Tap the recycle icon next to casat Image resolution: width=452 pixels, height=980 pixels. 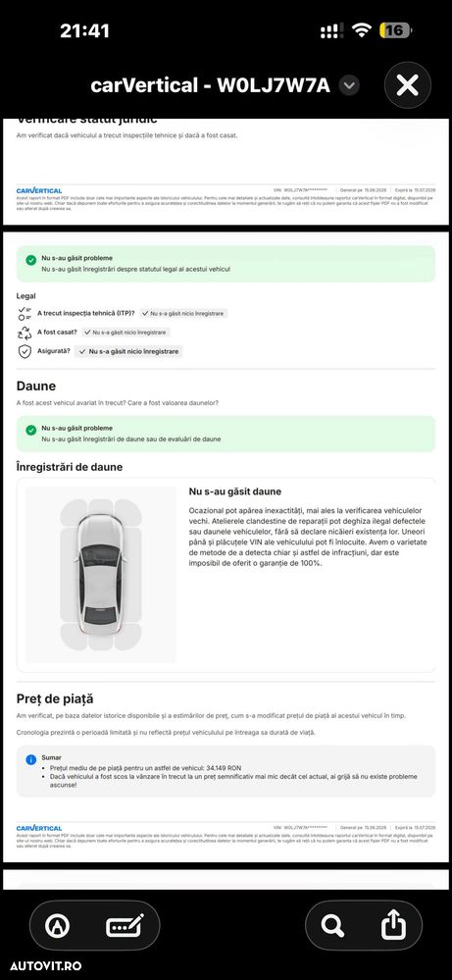25,333
